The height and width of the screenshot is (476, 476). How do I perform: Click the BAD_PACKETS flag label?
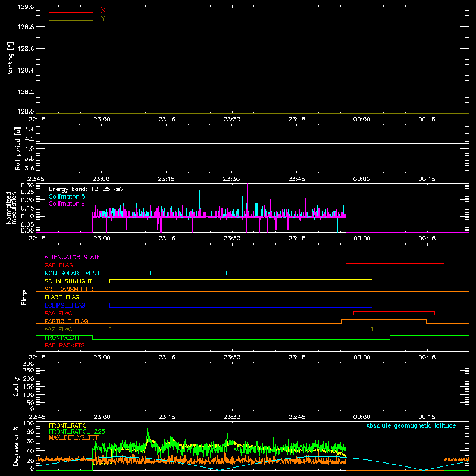click(x=65, y=345)
